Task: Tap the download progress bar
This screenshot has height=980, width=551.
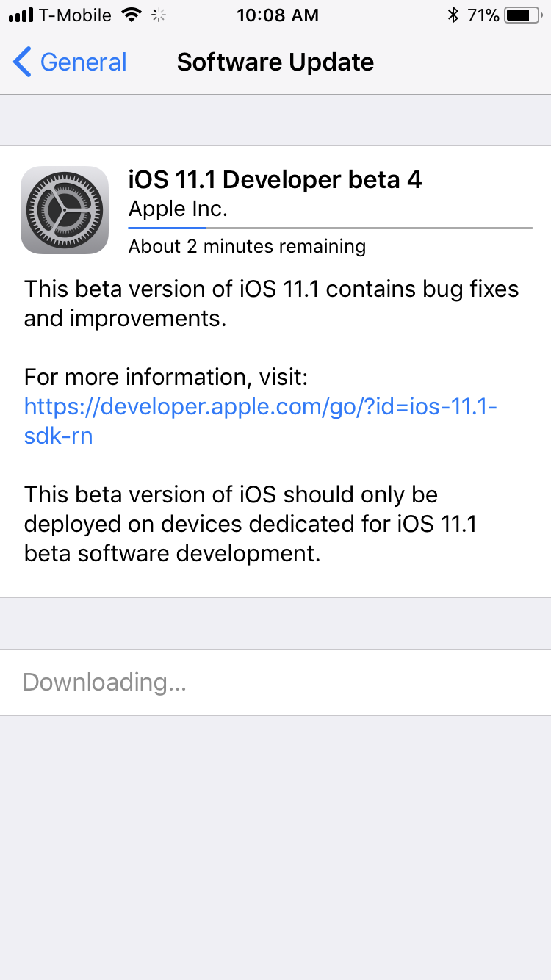Action: point(331,228)
